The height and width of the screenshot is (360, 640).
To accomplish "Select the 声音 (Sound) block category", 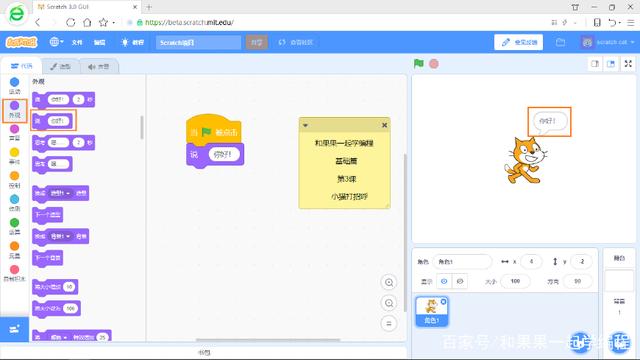I will click(x=14, y=133).
